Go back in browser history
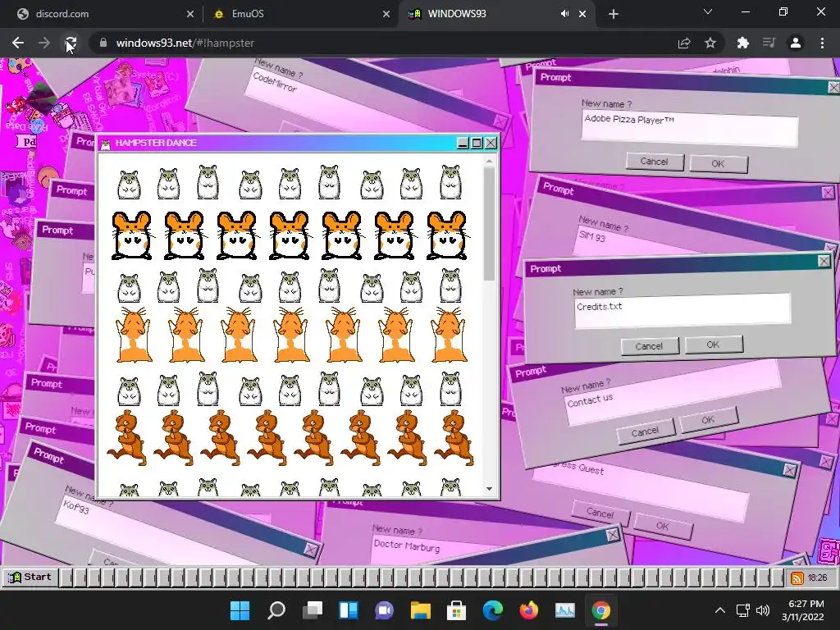840x630 pixels. click(18, 43)
